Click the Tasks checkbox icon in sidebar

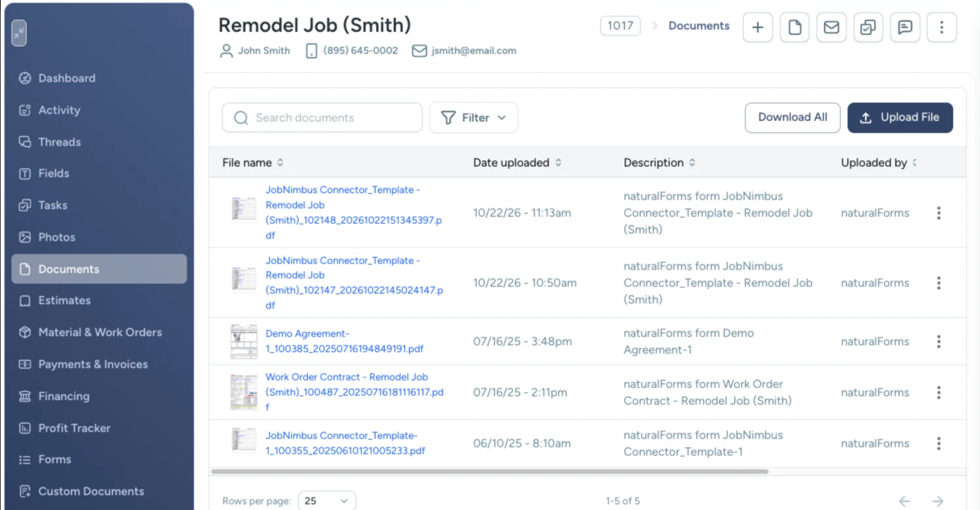25,205
